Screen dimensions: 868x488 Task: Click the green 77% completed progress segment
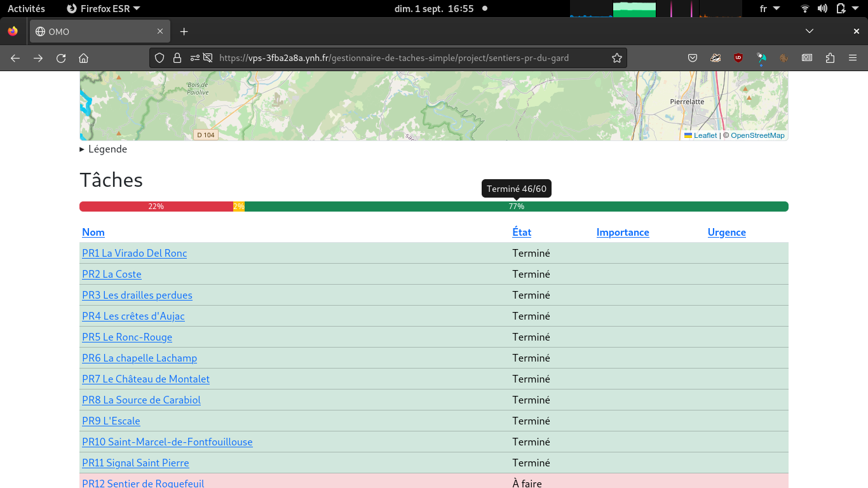click(x=516, y=207)
